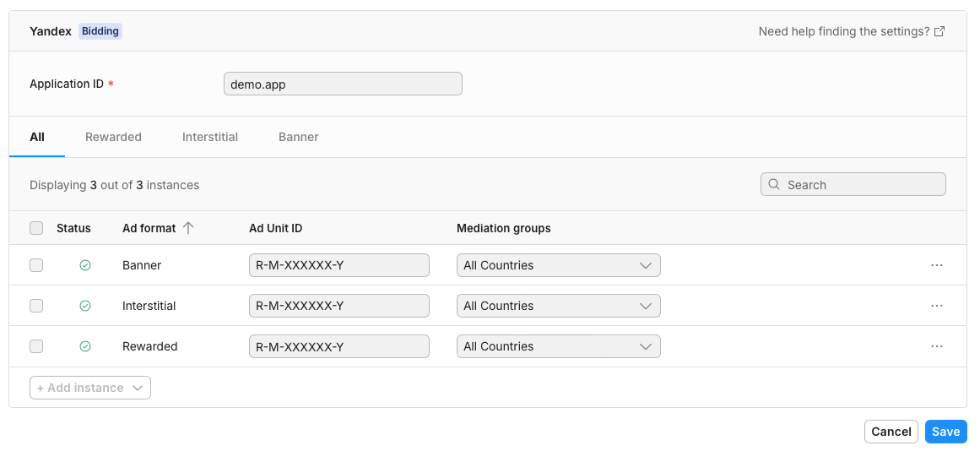Click the Save button

click(x=945, y=432)
